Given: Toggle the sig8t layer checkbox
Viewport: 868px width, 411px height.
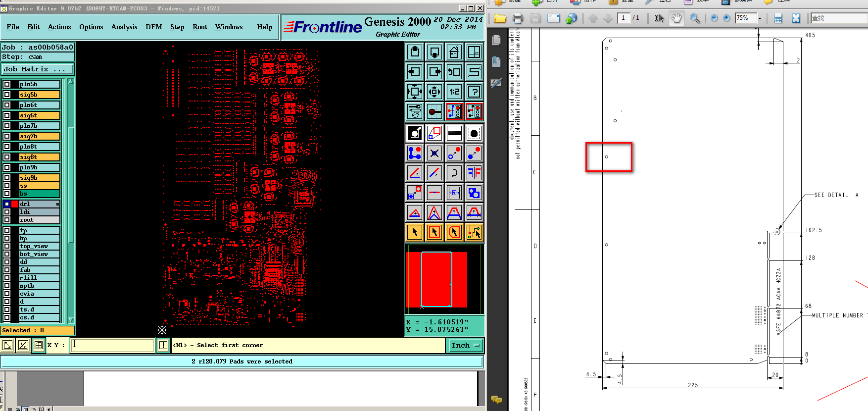Looking at the screenshot, I should pos(7,157).
